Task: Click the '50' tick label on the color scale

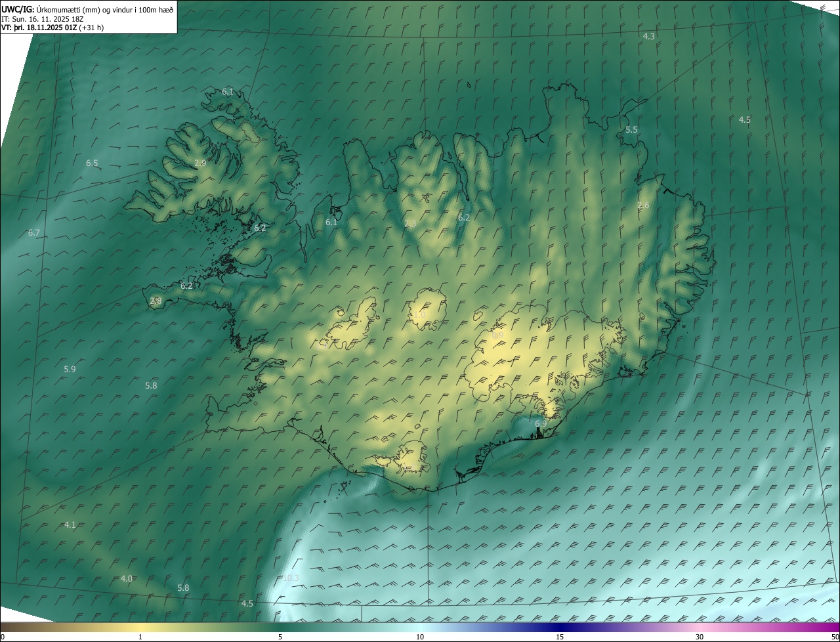Action: (x=835, y=637)
